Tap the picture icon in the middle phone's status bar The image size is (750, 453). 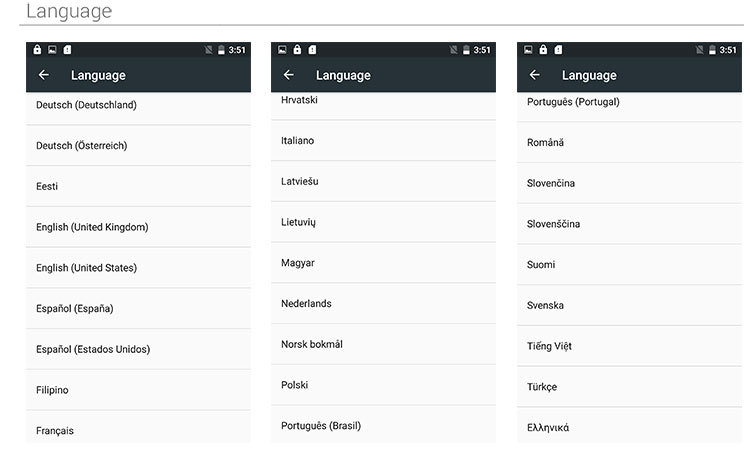(283, 50)
